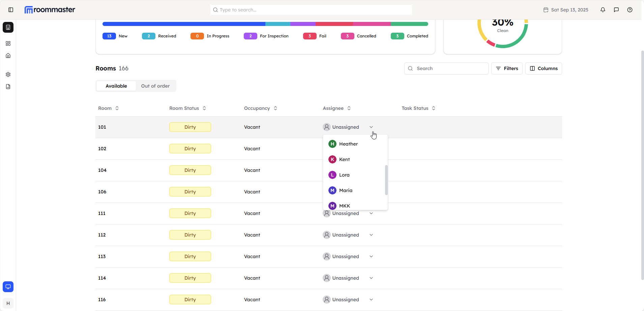
Task: Open the housekeeping rooms panel icon
Action: coord(8,27)
